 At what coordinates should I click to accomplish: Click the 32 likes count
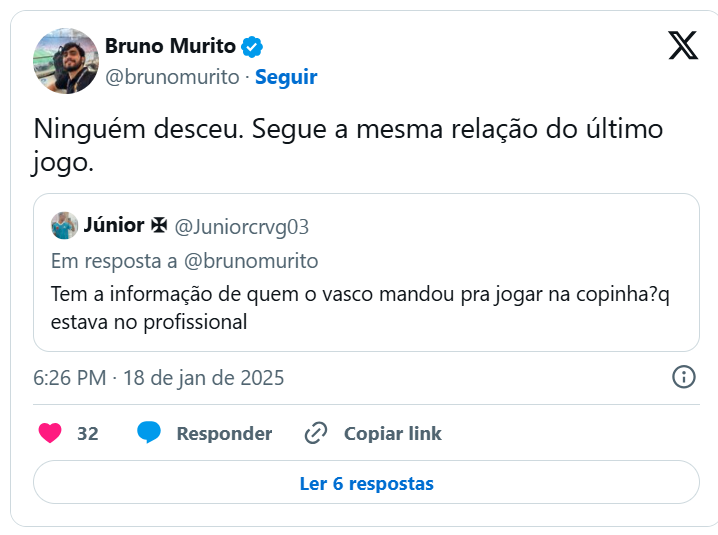coord(88,433)
